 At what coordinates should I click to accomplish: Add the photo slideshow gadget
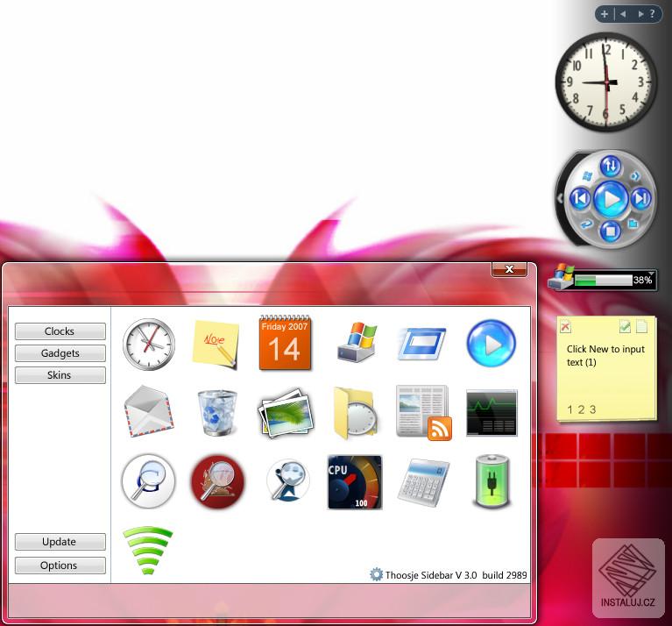coord(286,413)
